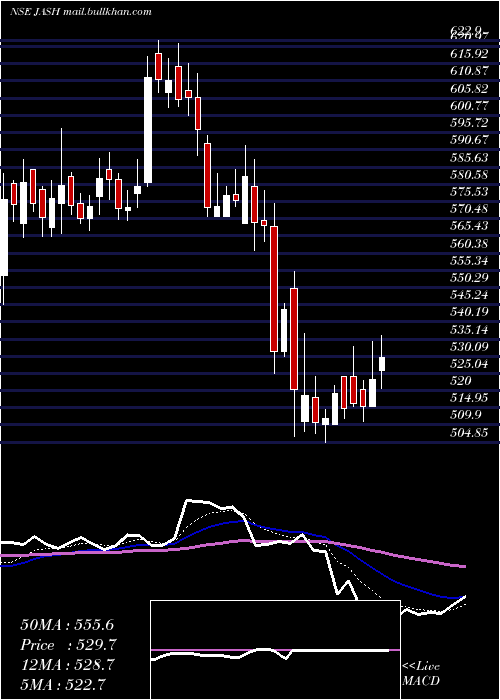
Task: Click the 570.48 price axis label
Action: point(468,208)
